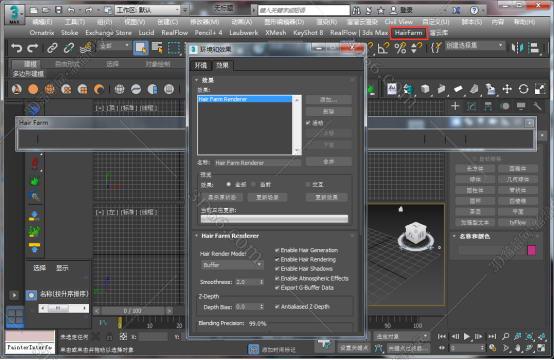Image resolution: width=554 pixels, height=360 pixels.
Task: Toggle Enable Hair Generation checkbox
Action: (277, 250)
